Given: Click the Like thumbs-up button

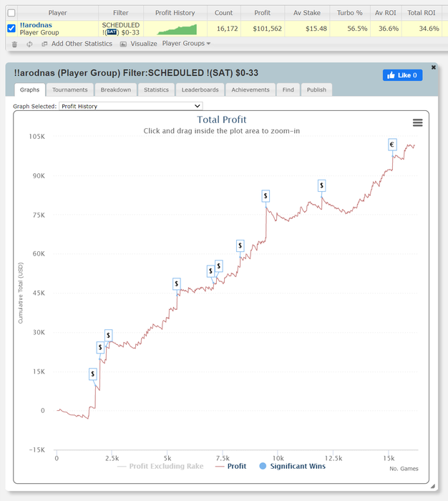Looking at the screenshot, I should click(402, 75).
